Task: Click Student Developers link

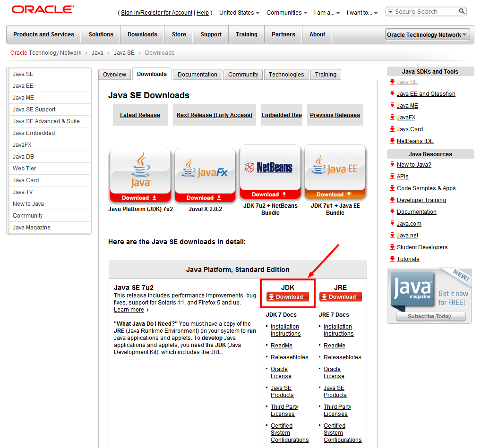Action: coord(422,247)
